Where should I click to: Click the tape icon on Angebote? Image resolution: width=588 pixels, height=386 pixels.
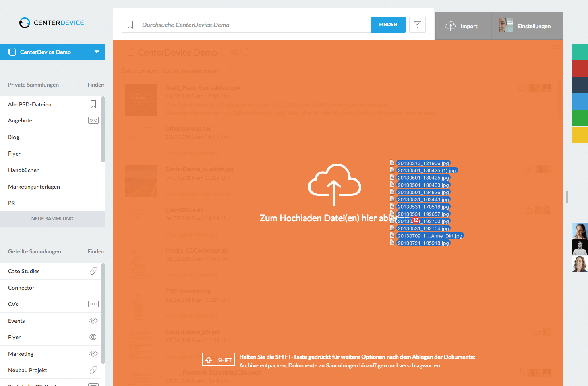point(93,120)
